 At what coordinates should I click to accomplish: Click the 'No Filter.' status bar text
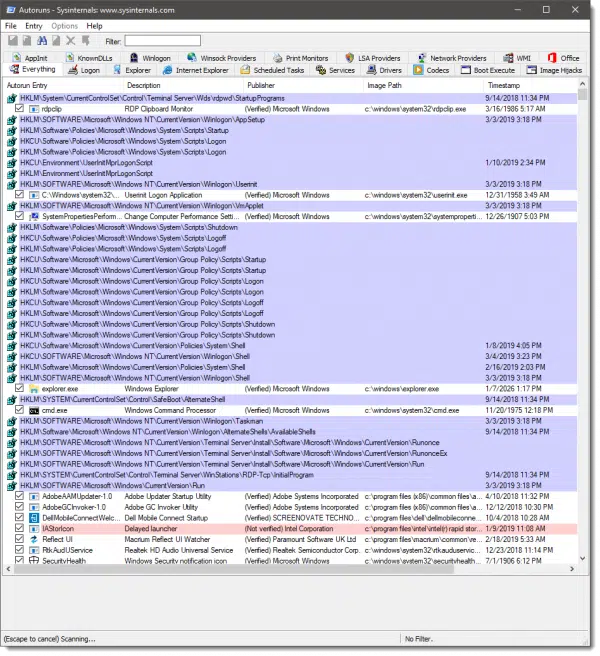pos(419,639)
